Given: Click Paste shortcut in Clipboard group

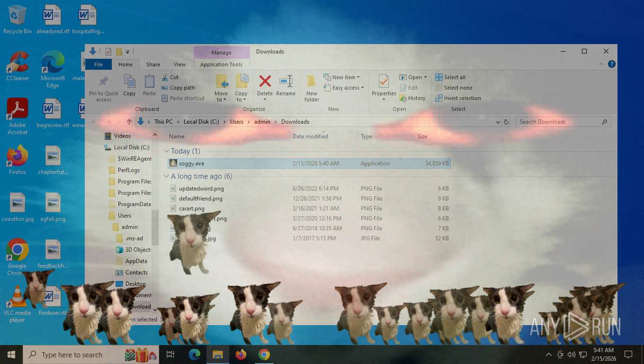Looking at the screenshot, I should [183, 98].
